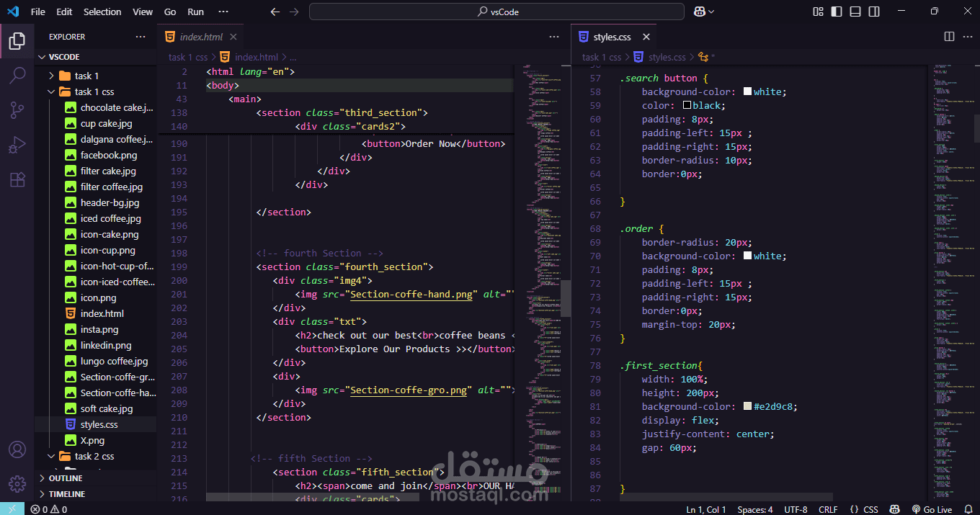
Task: Toggle the primary side bar layout button
Action: coord(837,12)
